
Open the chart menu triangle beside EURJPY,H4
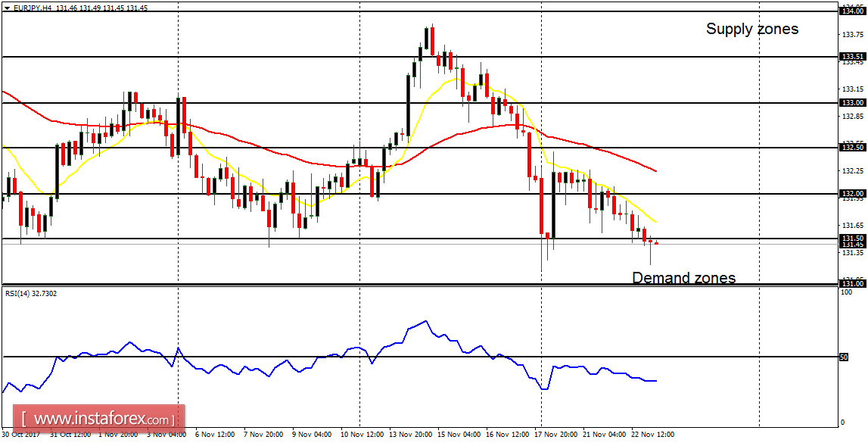[x=6, y=9]
